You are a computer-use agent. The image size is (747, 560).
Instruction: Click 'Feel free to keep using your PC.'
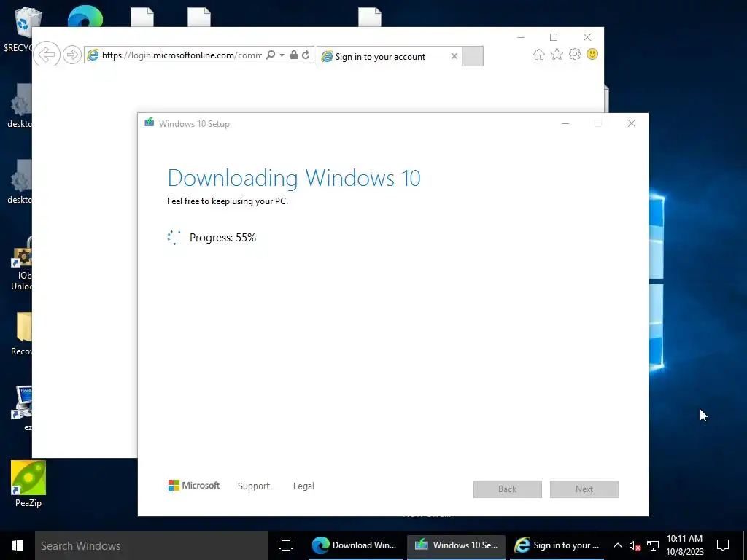228,201
